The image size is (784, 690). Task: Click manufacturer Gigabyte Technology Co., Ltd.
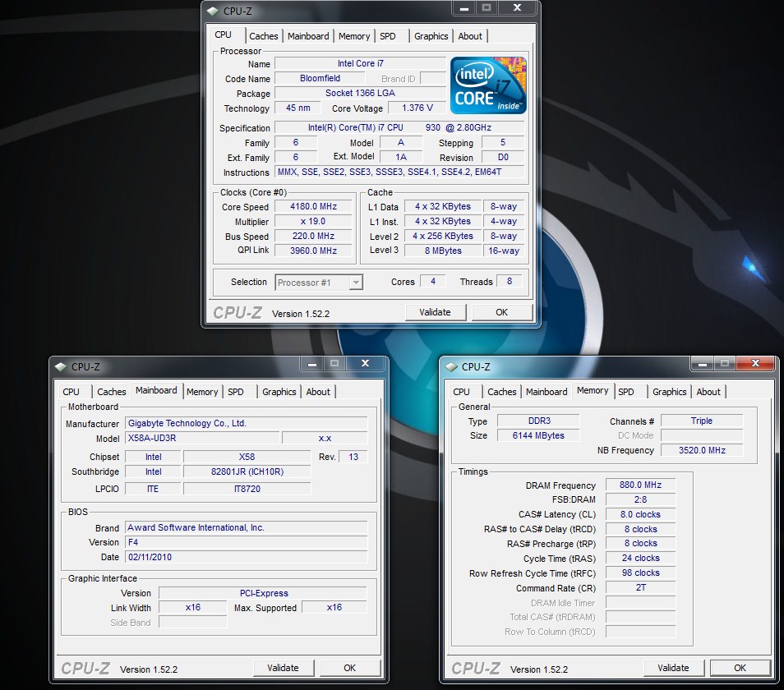point(247,423)
